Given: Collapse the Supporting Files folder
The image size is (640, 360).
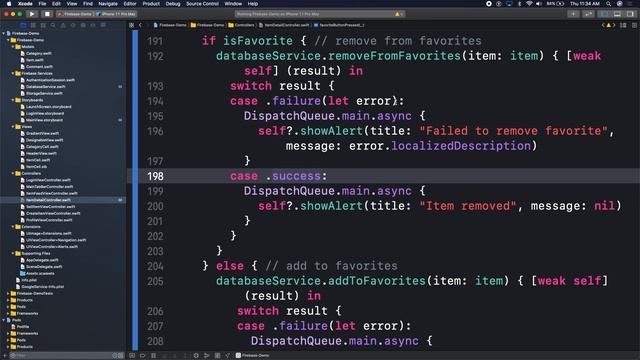Looking at the screenshot, I should [13, 253].
